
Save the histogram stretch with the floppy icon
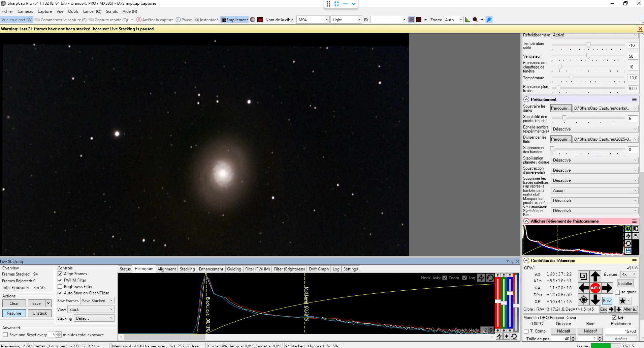(x=628, y=251)
